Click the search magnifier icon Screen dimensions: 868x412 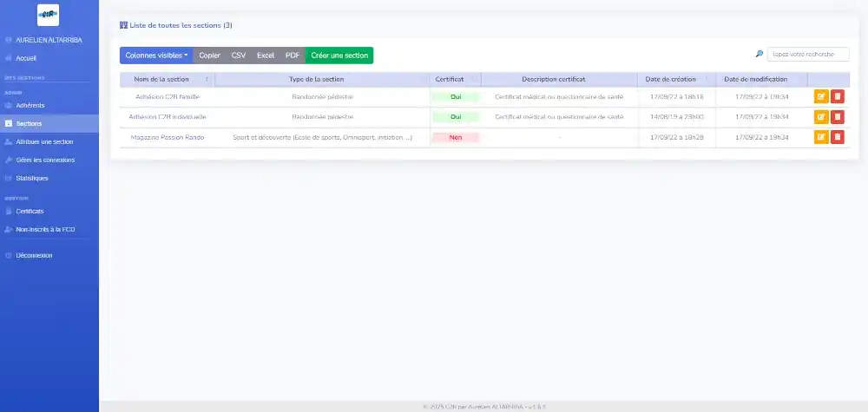click(x=759, y=54)
